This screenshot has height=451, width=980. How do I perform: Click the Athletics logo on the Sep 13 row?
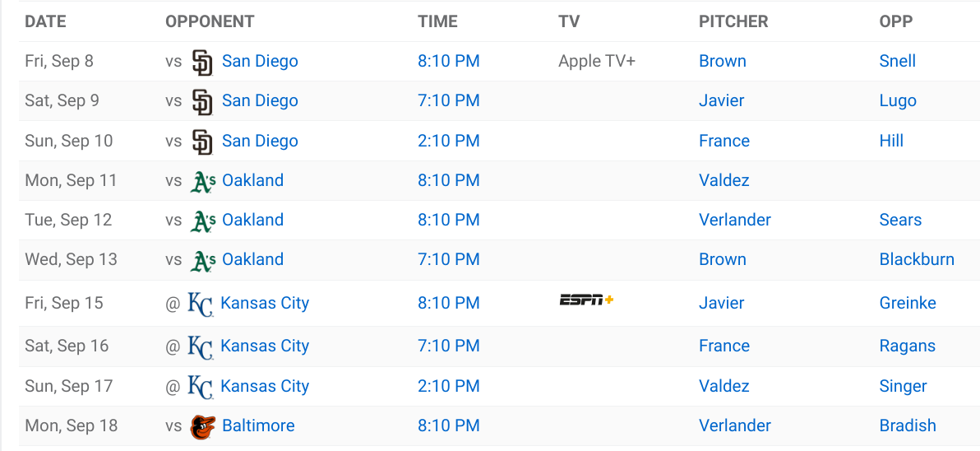click(202, 260)
